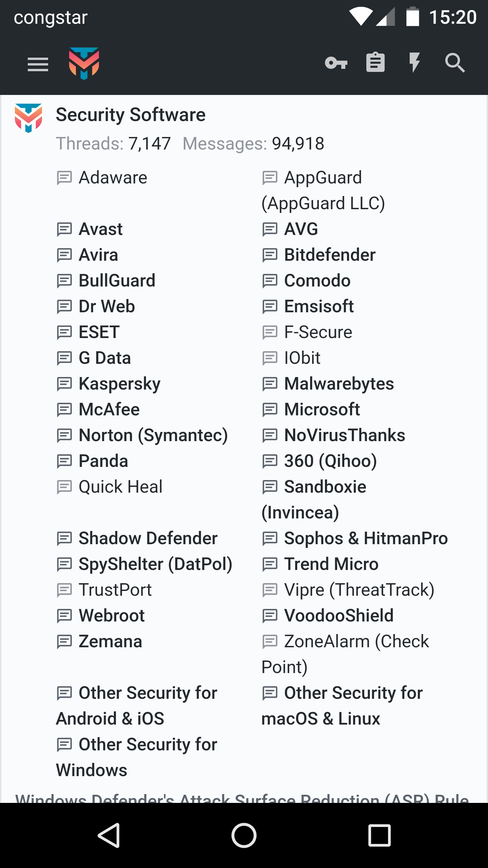
Task: Open the clipboard new posts icon
Action: (375, 62)
